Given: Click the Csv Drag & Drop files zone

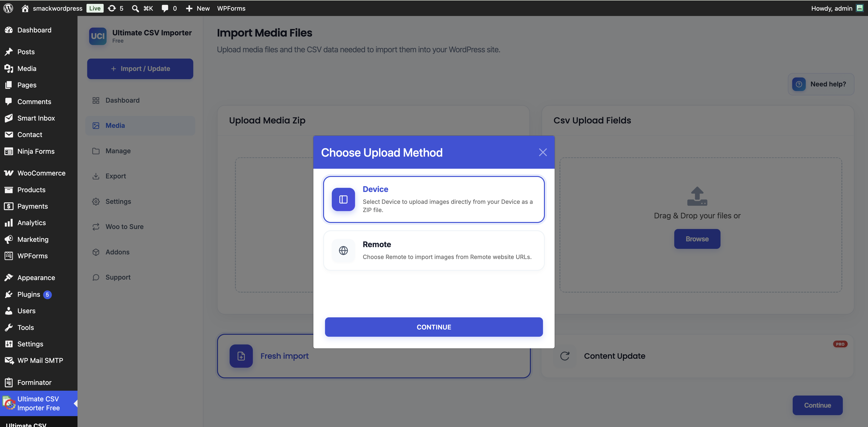Looking at the screenshot, I should 701,225.
